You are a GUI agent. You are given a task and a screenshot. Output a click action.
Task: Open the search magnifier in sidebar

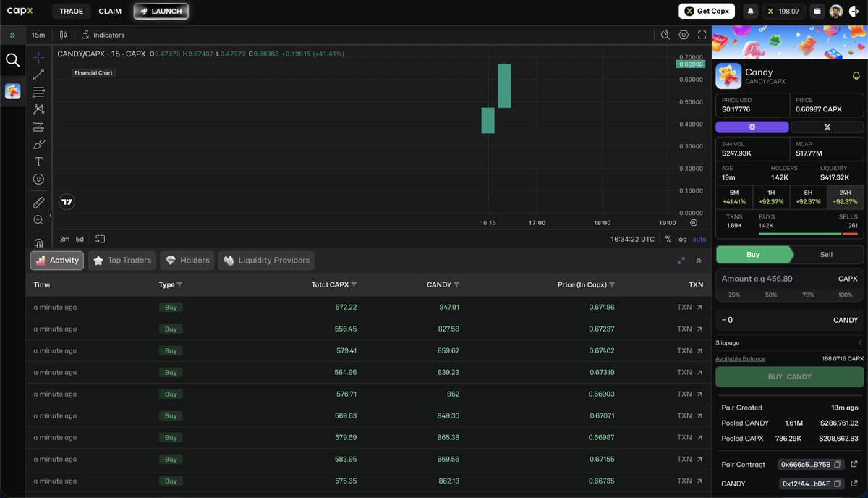pos(12,60)
